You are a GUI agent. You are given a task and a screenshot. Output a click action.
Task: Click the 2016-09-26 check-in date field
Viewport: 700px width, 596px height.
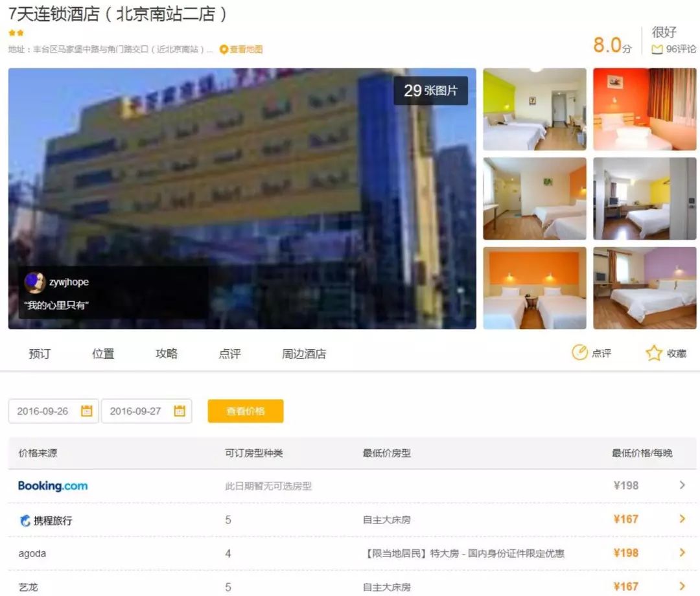click(x=53, y=411)
